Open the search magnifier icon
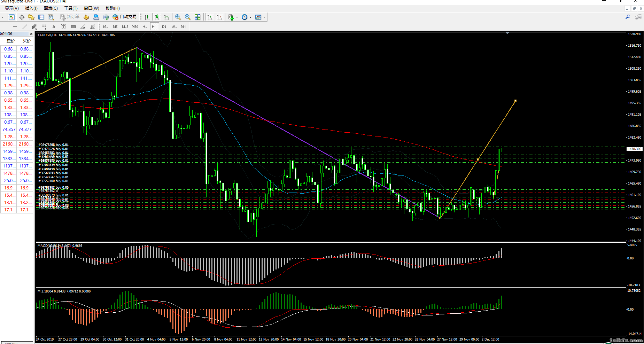644x344 pixels. point(628,17)
